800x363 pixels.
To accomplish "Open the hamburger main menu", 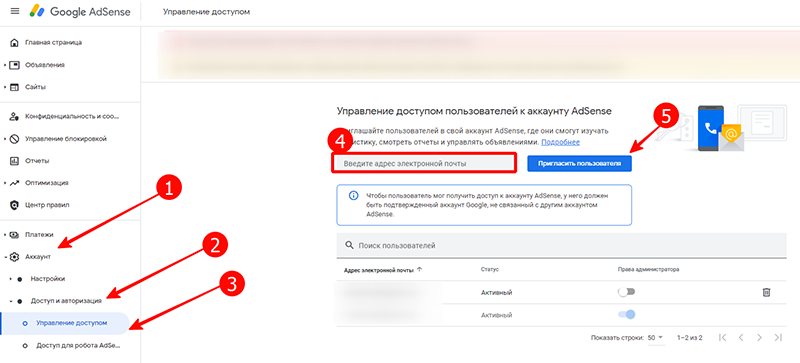I will click(15, 11).
